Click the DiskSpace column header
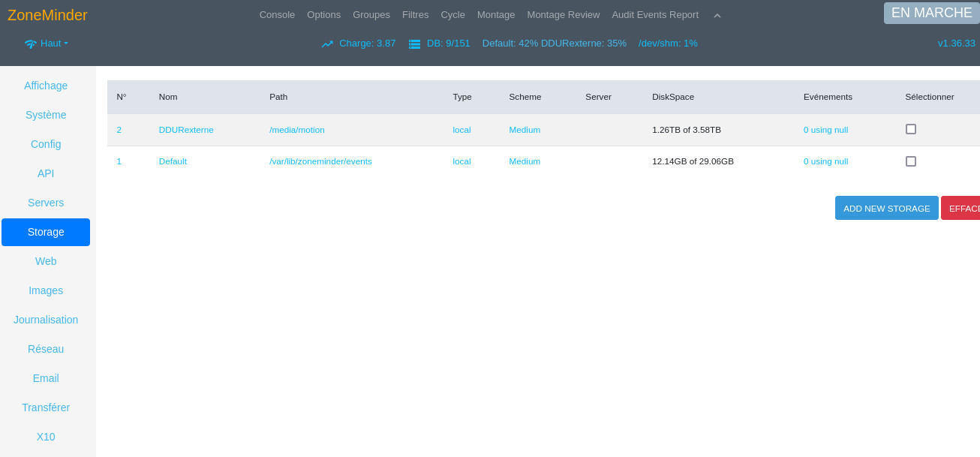Image resolution: width=980 pixels, height=457 pixels. 673,97
